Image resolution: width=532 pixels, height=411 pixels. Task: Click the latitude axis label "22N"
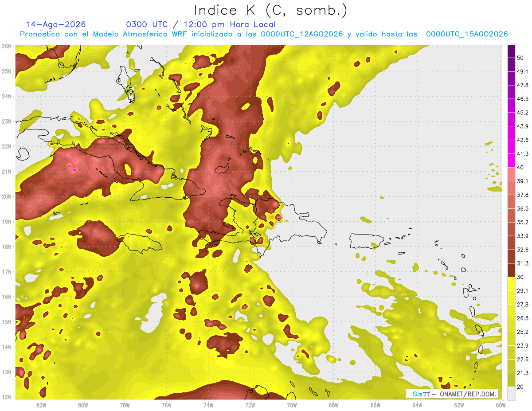click(7, 146)
